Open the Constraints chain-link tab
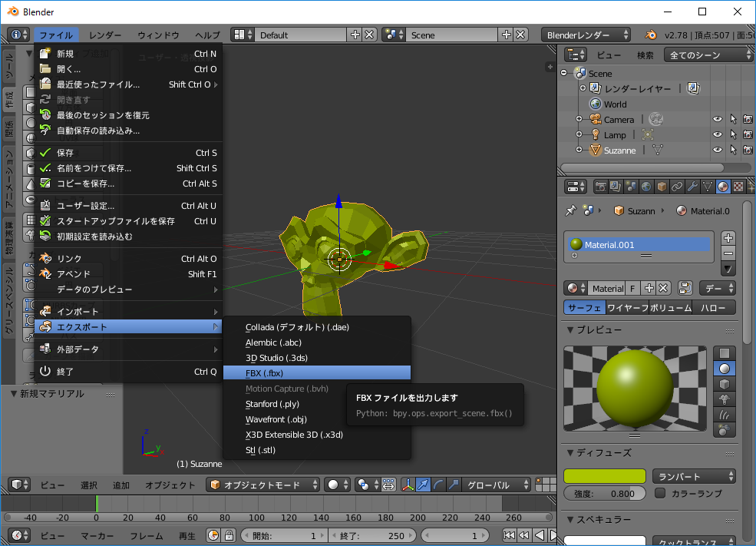The width and height of the screenshot is (756, 546). (x=677, y=187)
